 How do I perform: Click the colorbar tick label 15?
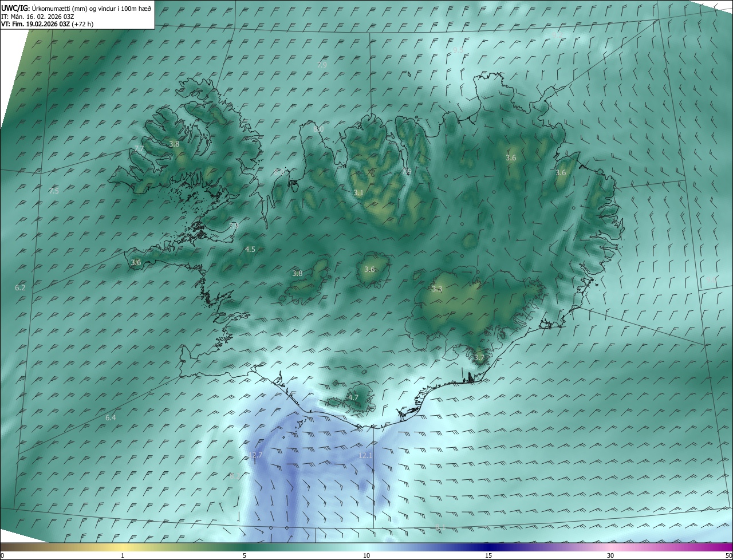click(488, 555)
